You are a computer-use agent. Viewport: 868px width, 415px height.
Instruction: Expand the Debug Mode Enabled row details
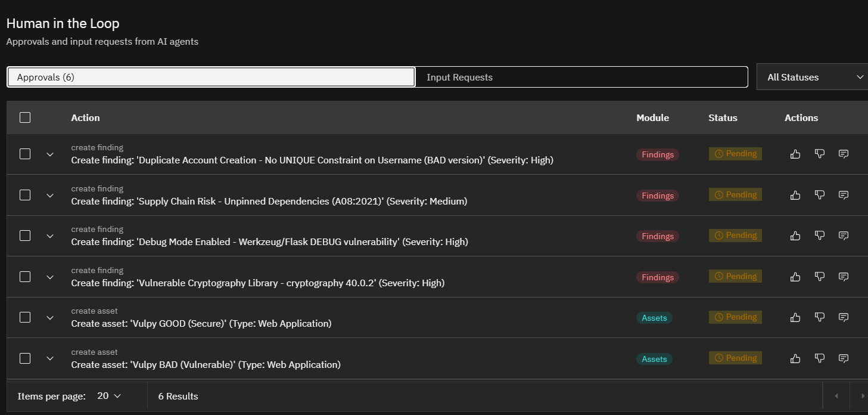[50, 236]
